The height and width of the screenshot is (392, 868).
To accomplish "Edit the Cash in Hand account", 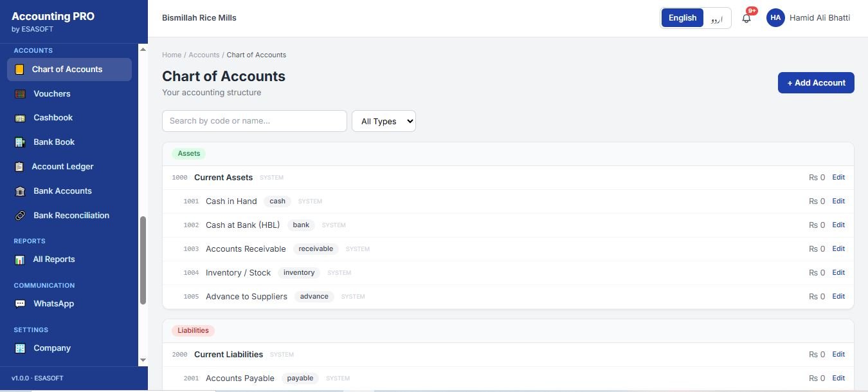I will 838,201.
